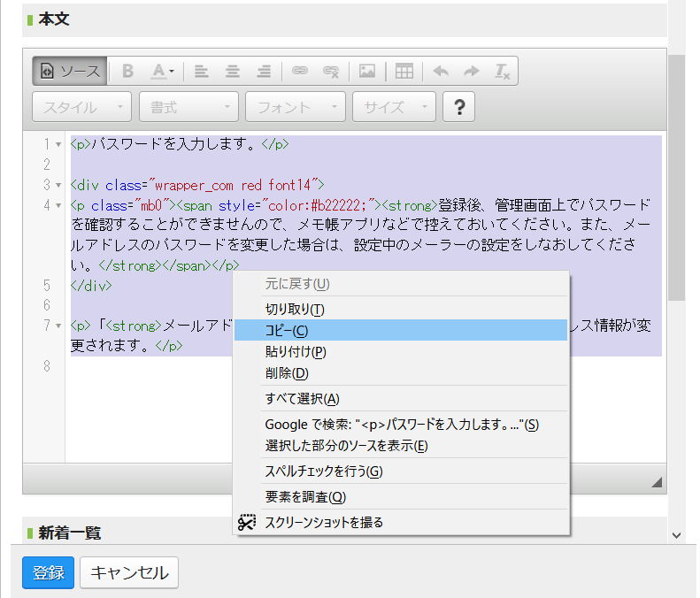Image resolution: width=700 pixels, height=598 pixels.
Task: Choose 削除(D) in context menu
Action: [401, 373]
